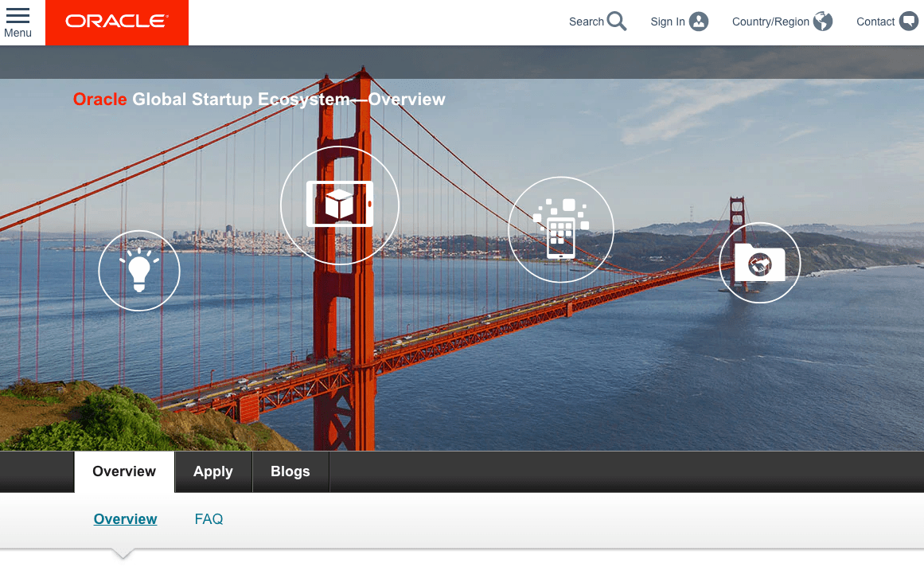
Task: Click the Contact text link
Action: point(875,22)
